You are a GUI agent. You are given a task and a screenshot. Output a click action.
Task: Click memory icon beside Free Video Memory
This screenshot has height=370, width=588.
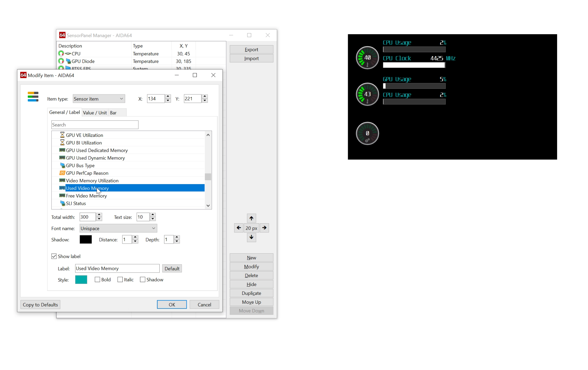[62, 196]
